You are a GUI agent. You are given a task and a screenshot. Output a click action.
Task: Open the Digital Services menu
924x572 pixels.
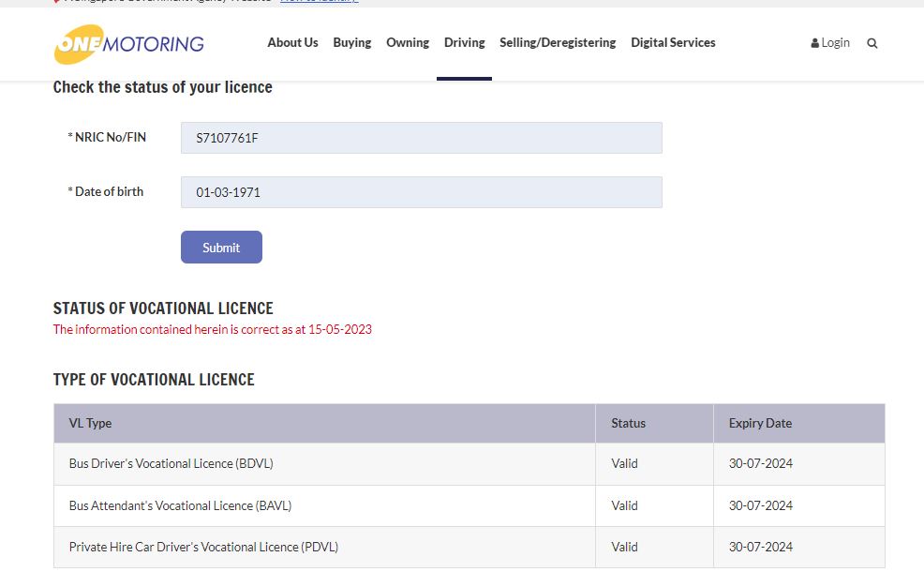pyautogui.click(x=673, y=42)
